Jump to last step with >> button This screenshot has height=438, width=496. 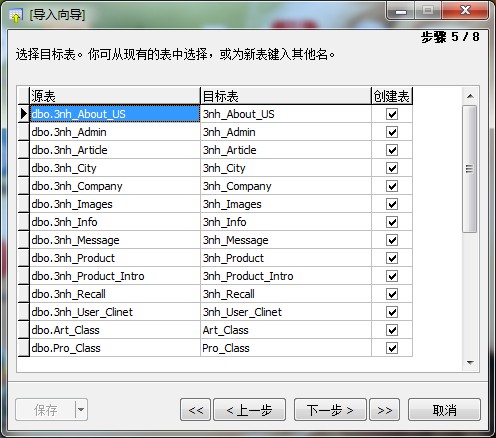[384, 410]
